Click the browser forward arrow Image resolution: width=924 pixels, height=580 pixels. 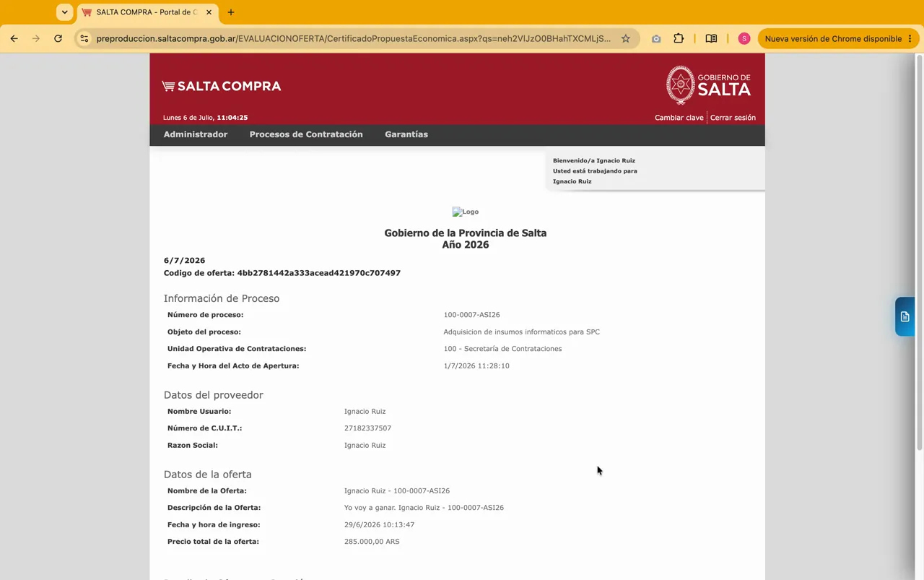[x=35, y=38]
